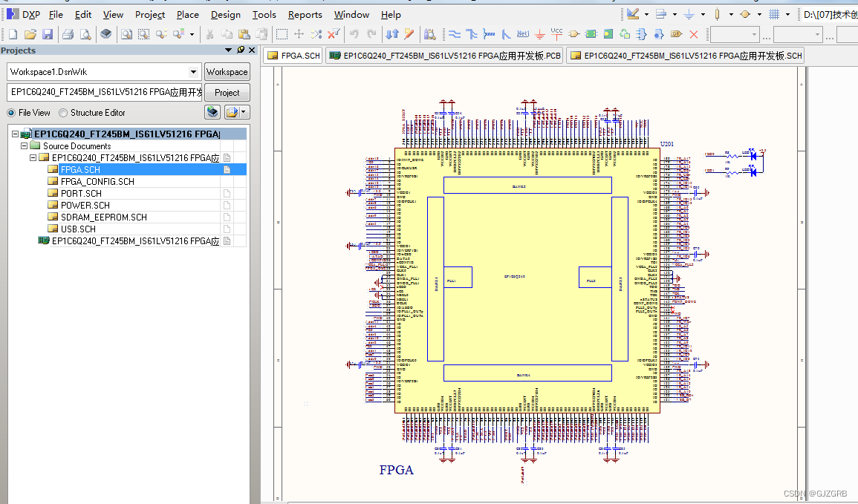The width and height of the screenshot is (858, 504).
Task: Click the Place Part toolbar icon
Action: click(573, 34)
